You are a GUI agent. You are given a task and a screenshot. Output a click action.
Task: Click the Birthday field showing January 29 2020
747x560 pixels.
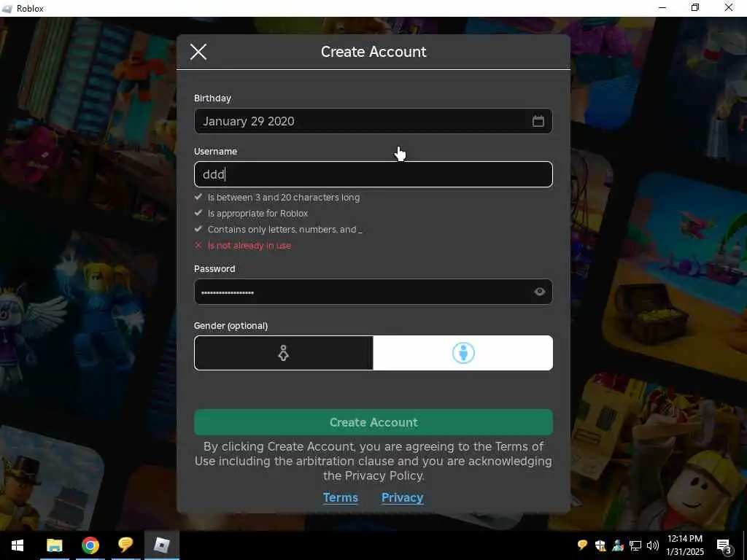[x=373, y=121]
